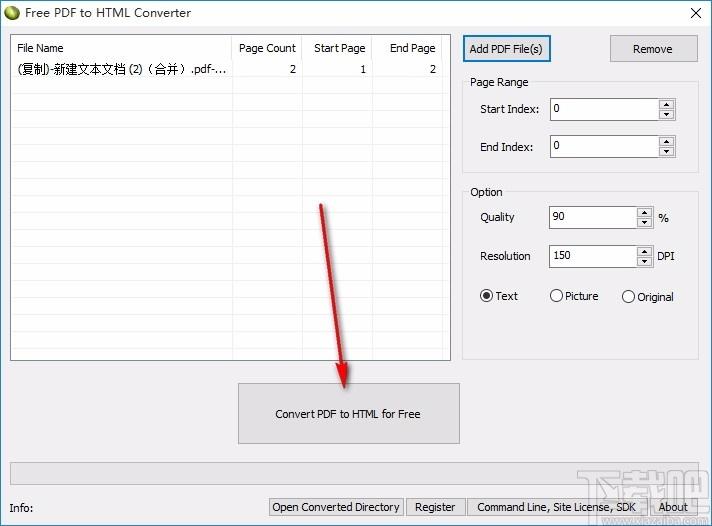Decrease End Index with down arrow
712x526 pixels.
tap(667, 152)
